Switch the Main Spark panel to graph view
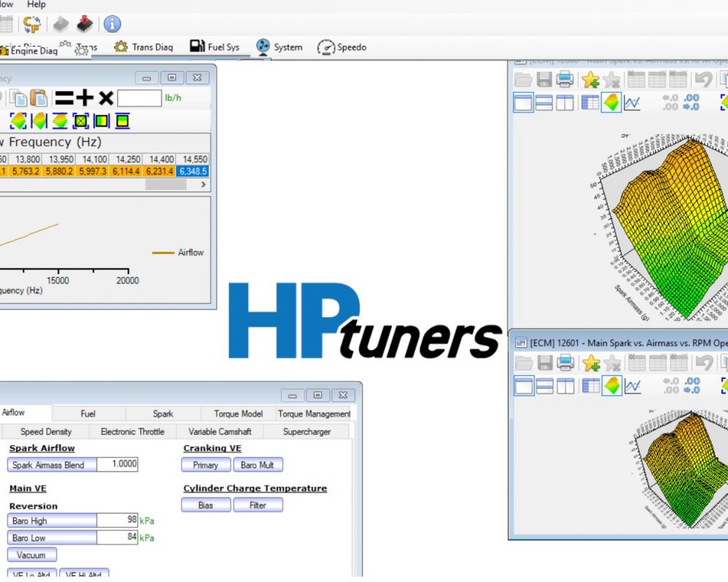The width and height of the screenshot is (728, 582). coord(632,103)
